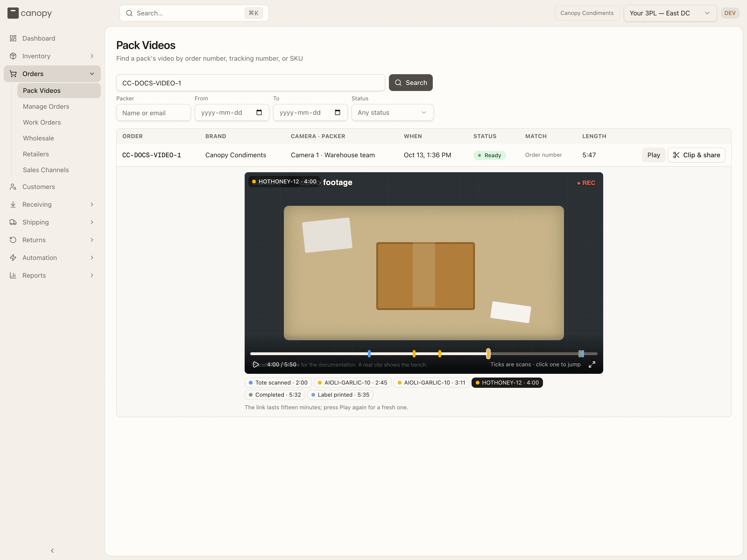Click the Customers sidebar item

52,187
